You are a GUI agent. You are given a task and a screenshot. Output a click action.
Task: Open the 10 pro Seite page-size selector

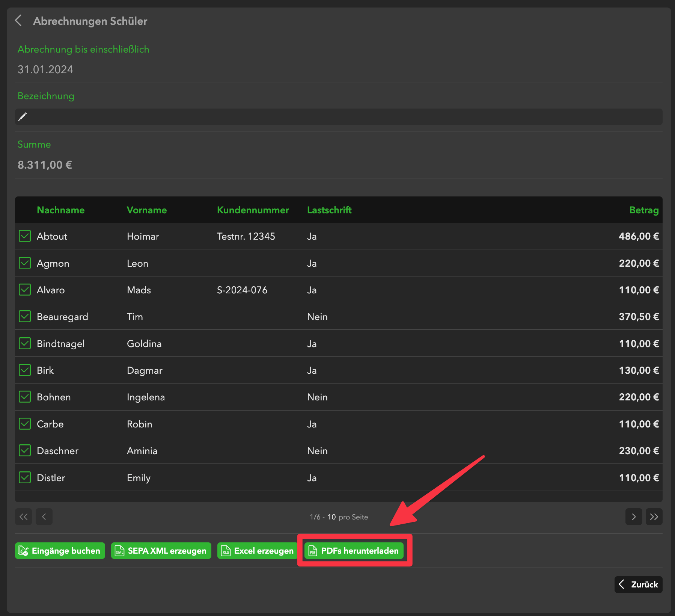[x=331, y=517]
